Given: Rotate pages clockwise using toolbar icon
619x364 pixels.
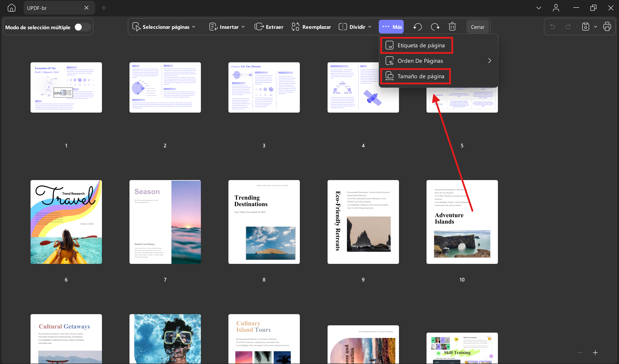Looking at the screenshot, I should click(435, 27).
